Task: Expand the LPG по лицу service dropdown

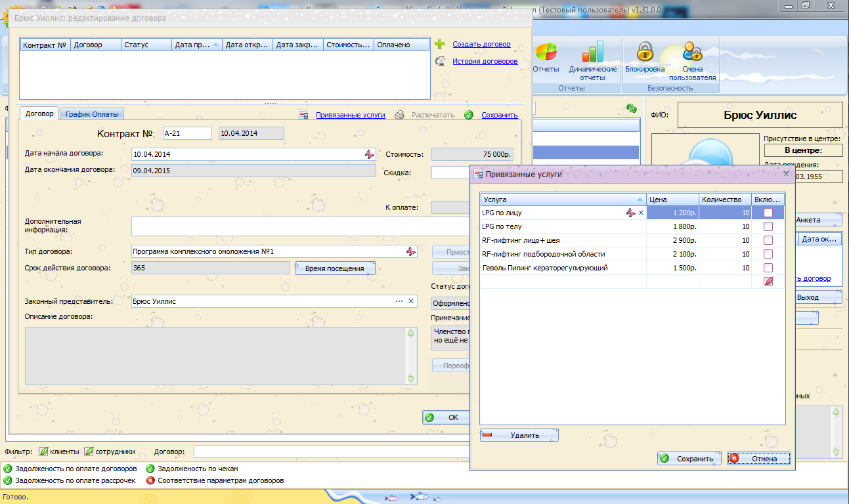Action: (x=630, y=213)
